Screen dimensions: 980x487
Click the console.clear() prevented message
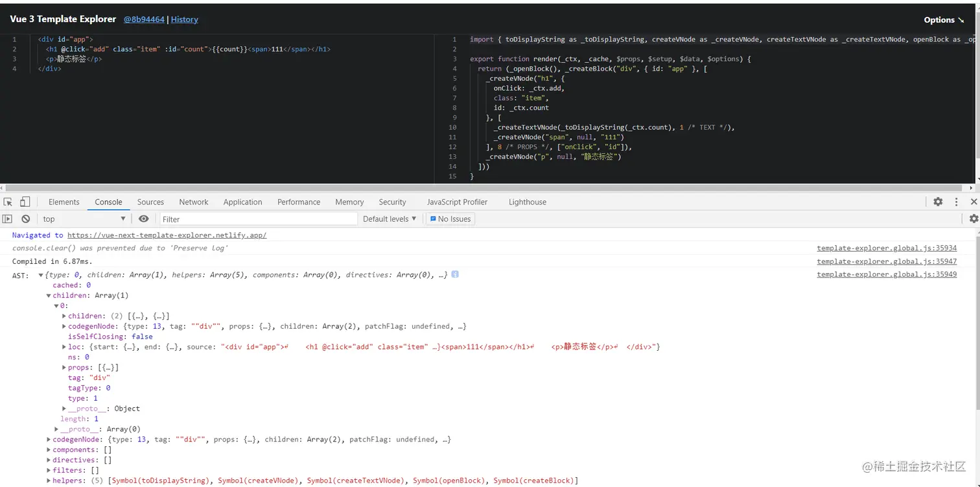click(120, 248)
